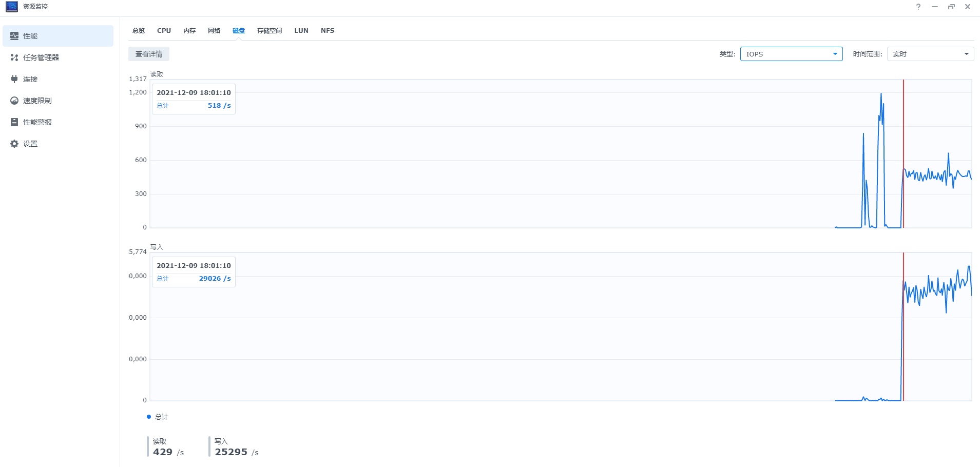
Task: Click the 资源监控 window title text
Action: pyautogui.click(x=35, y=7)
